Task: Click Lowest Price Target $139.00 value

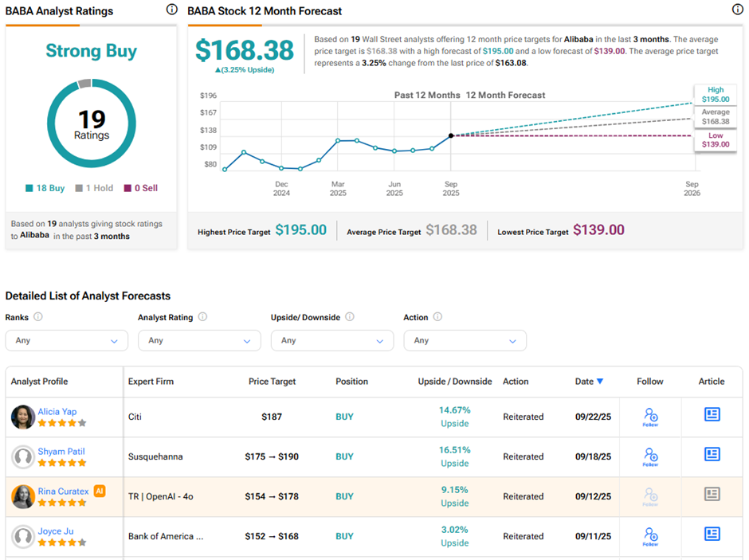Action: 598,230
